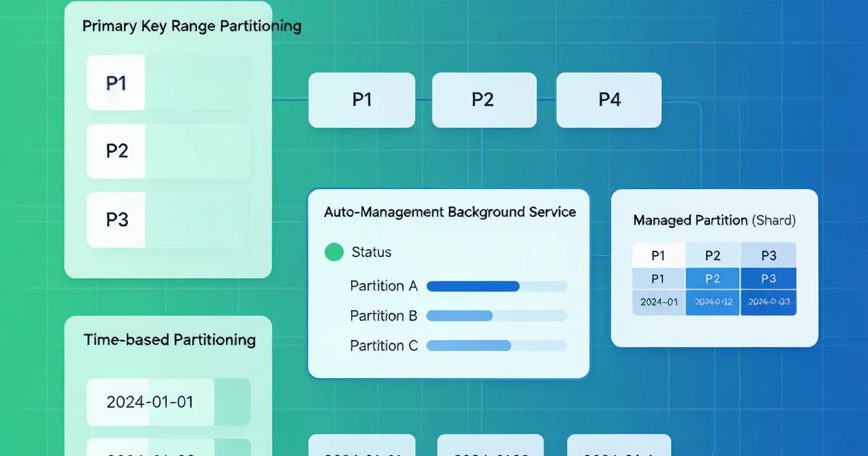Click the green Status indicator dot

coord(334,252)
